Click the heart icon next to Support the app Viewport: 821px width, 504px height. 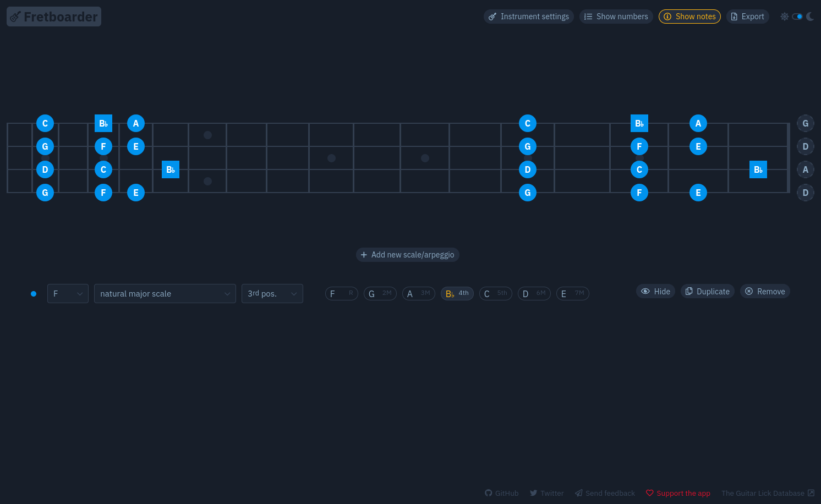coord(650,493)
